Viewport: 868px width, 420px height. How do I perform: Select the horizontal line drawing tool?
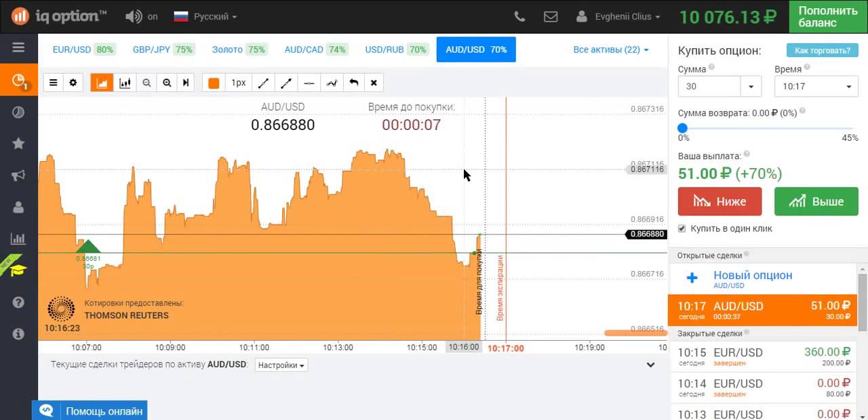[x=309, y=83]
